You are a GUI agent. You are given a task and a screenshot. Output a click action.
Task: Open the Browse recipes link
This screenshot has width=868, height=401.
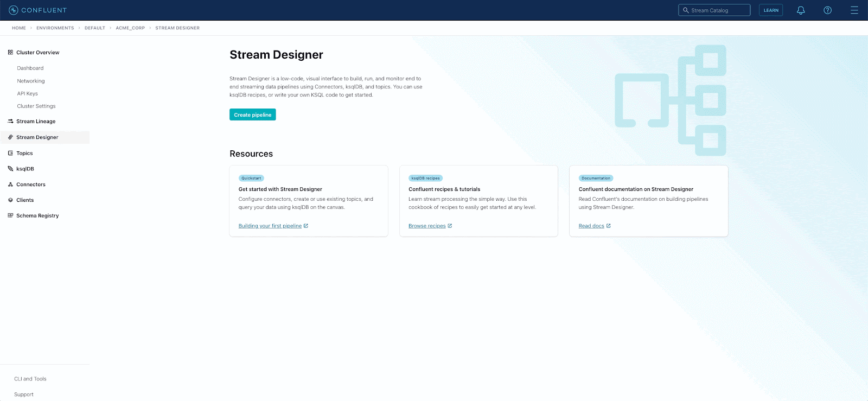(427, 226)
